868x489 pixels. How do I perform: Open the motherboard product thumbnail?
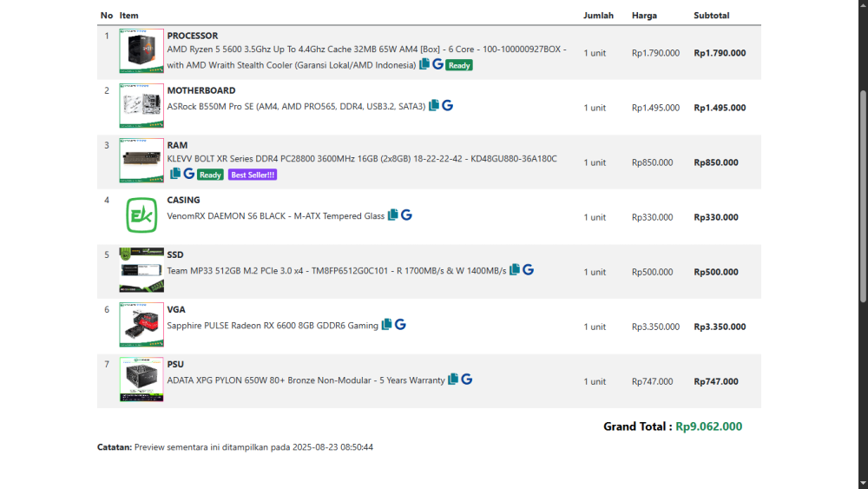141,106
